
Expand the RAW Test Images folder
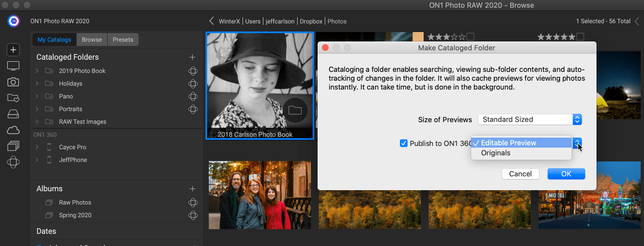(x=37, y=122)
